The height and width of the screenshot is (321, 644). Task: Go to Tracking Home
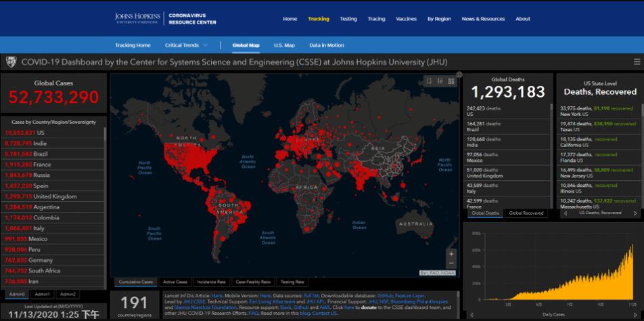coord(133,45)
